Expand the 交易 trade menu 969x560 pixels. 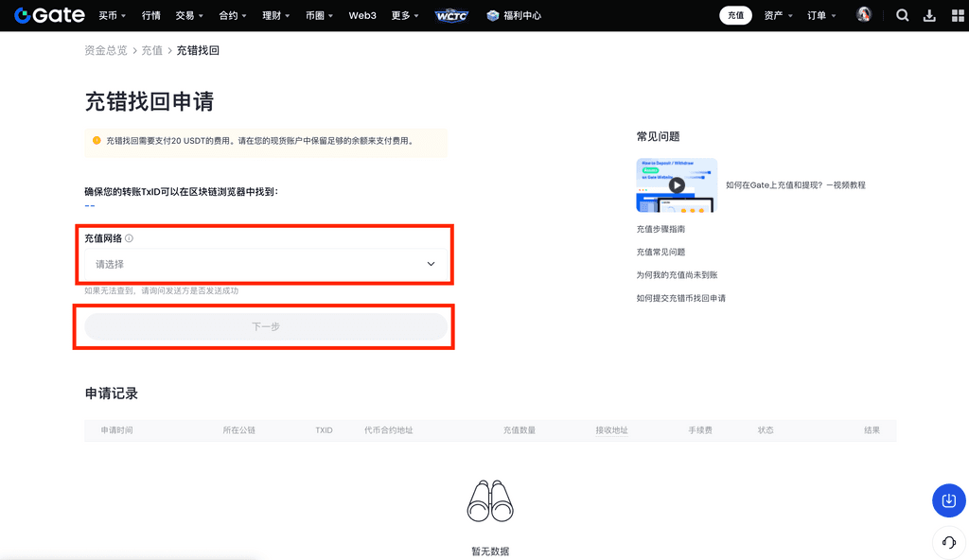[189, 15]
